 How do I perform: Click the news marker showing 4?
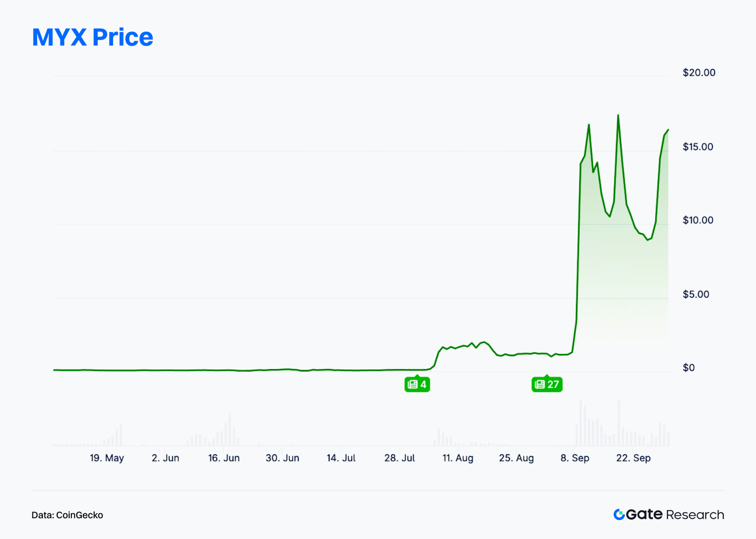(x=417, y=384)
